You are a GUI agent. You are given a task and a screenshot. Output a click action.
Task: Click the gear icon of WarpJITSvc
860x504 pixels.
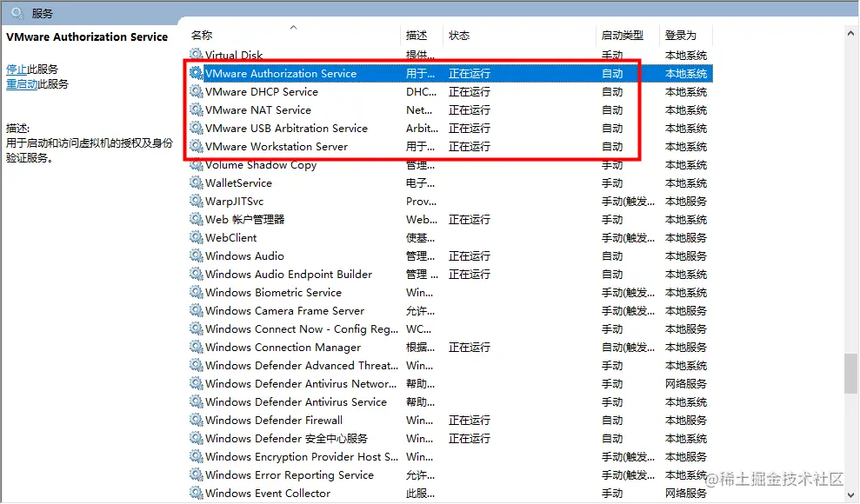(x=197, y=201)
